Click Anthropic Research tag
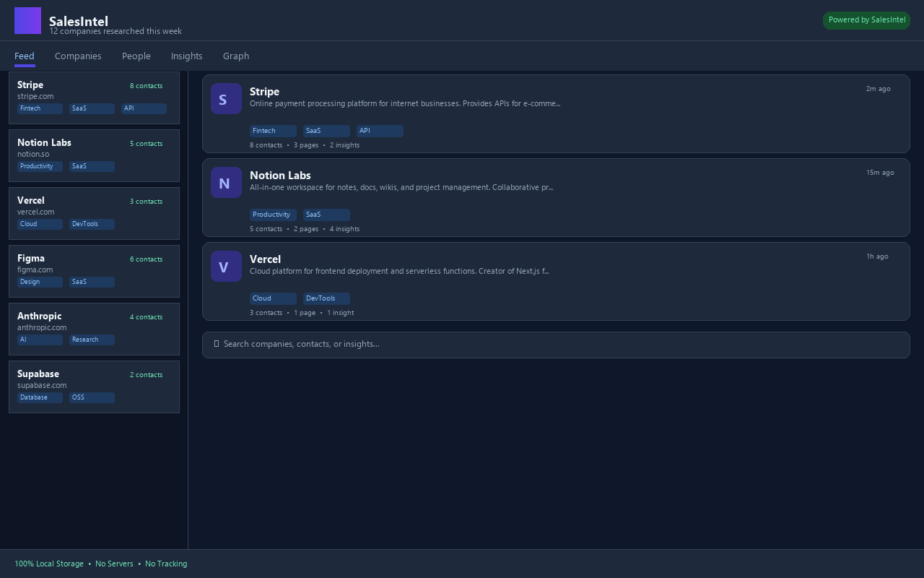Screen dimensions: 924x578 pyautogui.click(x=92, y=340)
